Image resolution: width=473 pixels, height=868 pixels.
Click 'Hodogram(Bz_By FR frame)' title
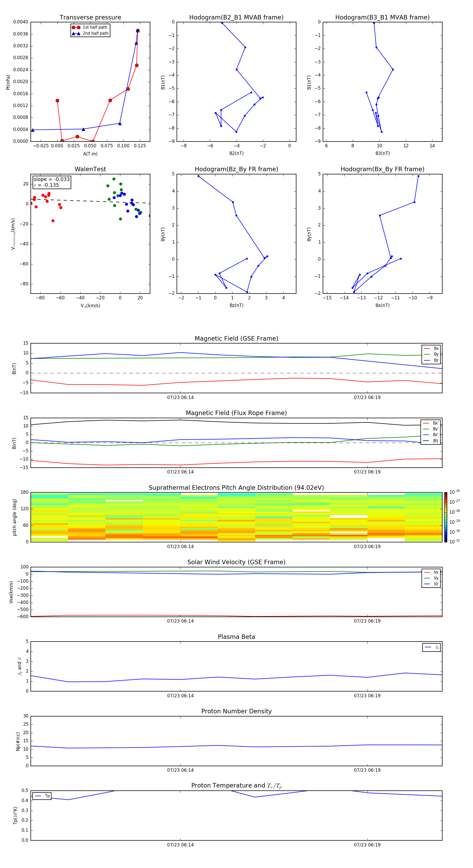click(x=236, y=169)
